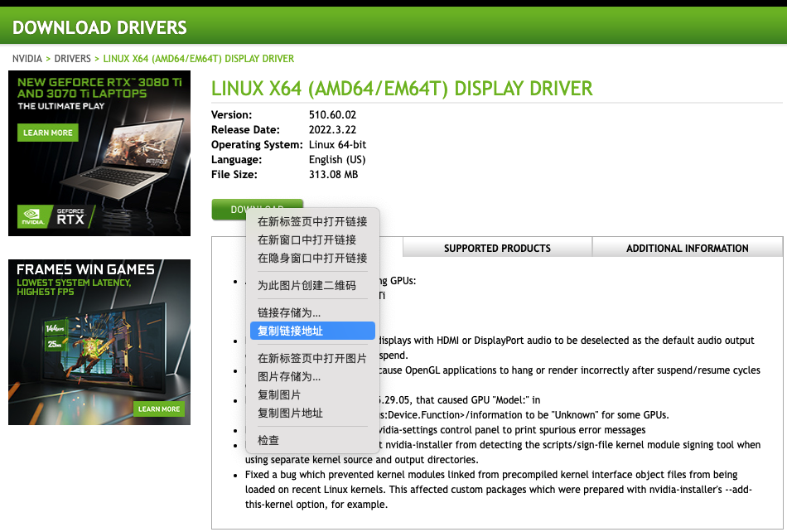Click 'Linux 64-bit' operating system value

click(337, 144)
